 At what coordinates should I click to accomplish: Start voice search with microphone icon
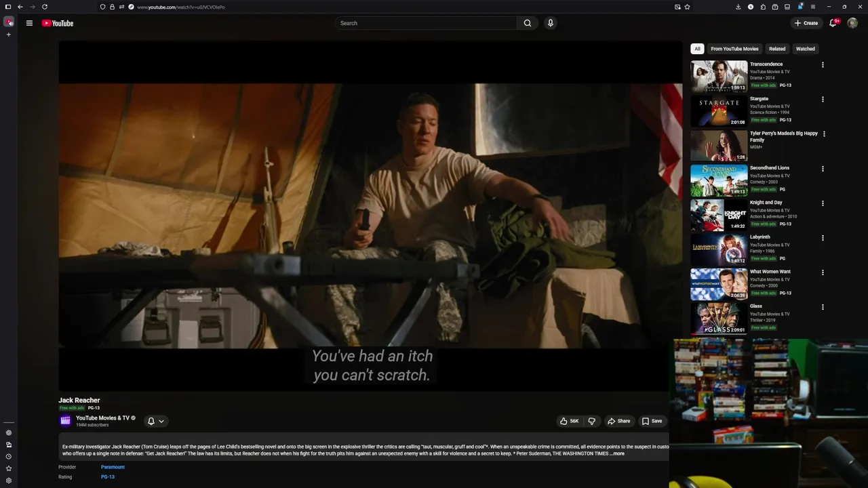coord(551,23)
